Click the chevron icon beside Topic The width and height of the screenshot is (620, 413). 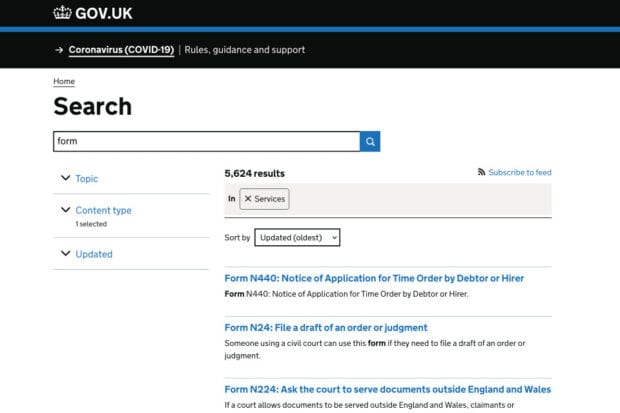(66, 178)
